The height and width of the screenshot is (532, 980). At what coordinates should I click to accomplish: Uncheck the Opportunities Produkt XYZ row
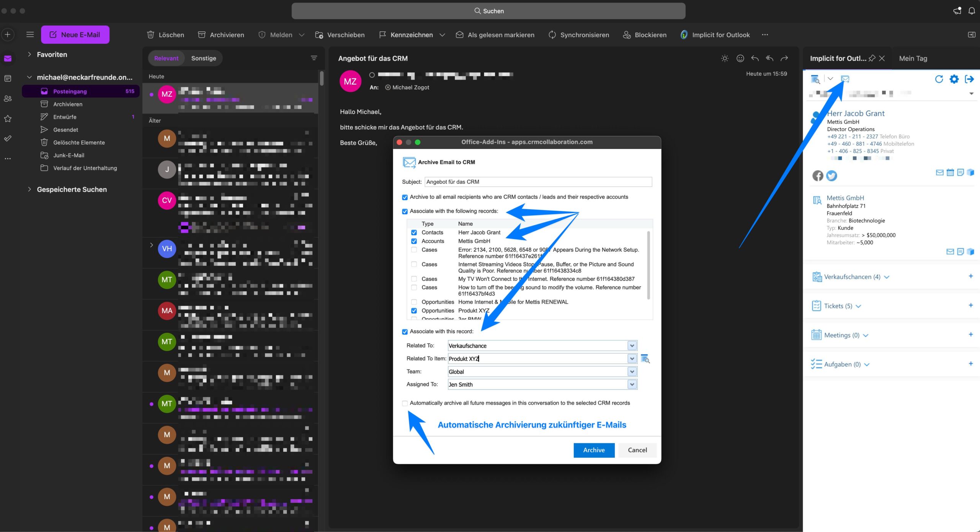click(414, 311)
